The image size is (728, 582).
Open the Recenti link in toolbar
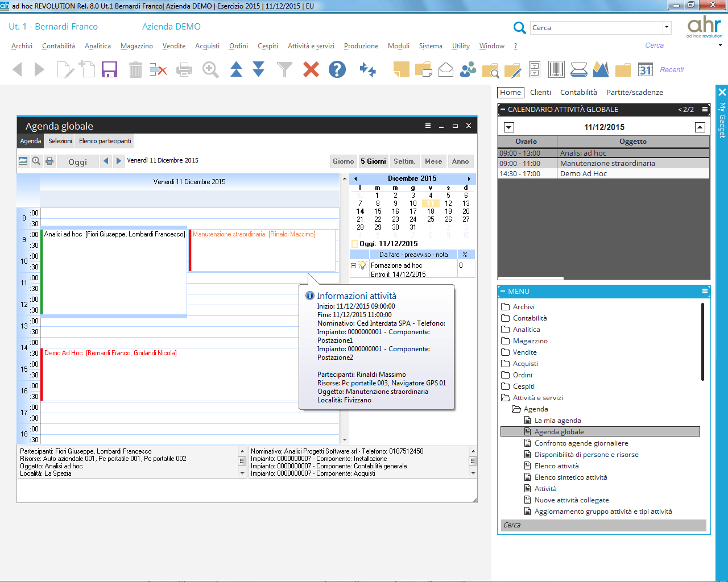[672, 70]
